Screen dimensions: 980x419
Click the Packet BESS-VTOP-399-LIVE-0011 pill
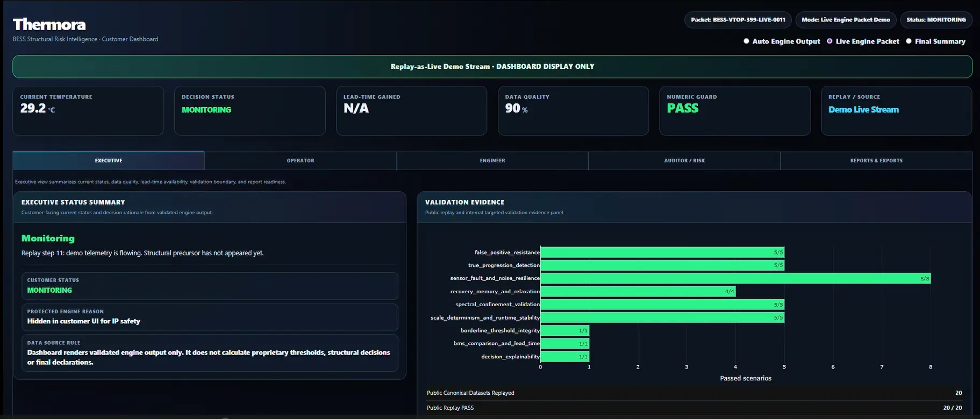click(x=738, y=20)
